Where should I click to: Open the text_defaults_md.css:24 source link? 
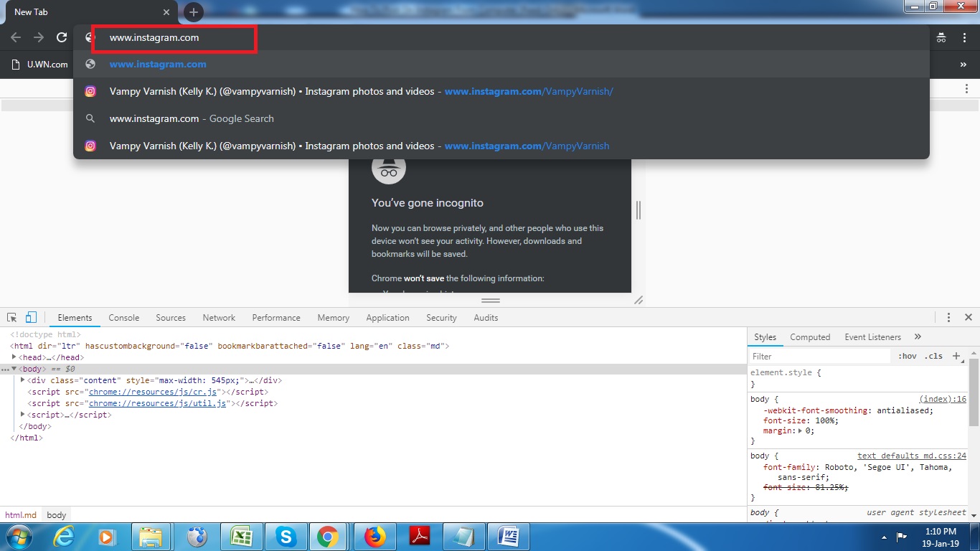[x=912, y=456]
